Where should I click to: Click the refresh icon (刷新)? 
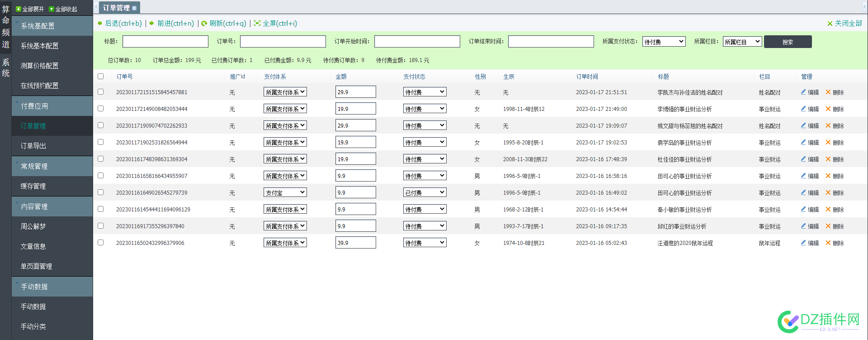204,24
